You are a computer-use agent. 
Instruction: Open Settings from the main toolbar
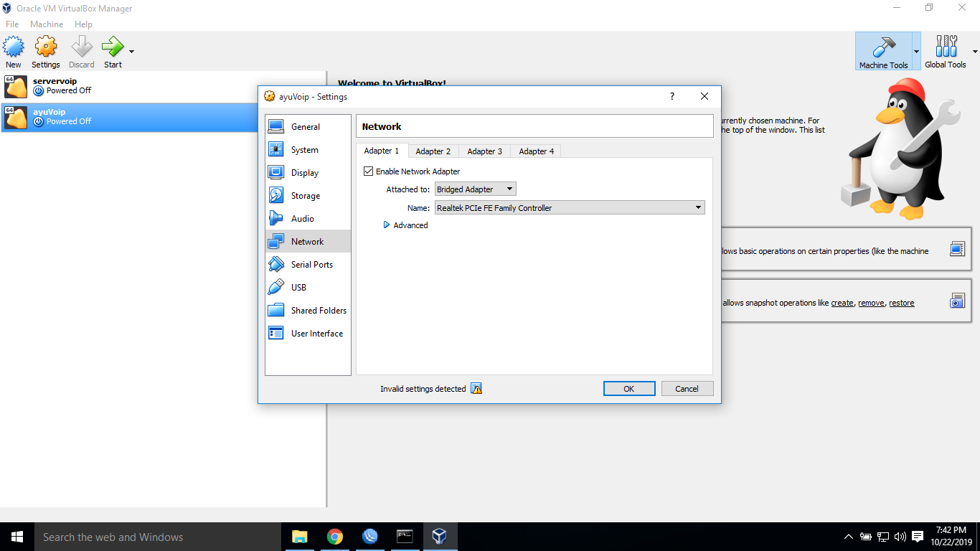tap(46, 52)
